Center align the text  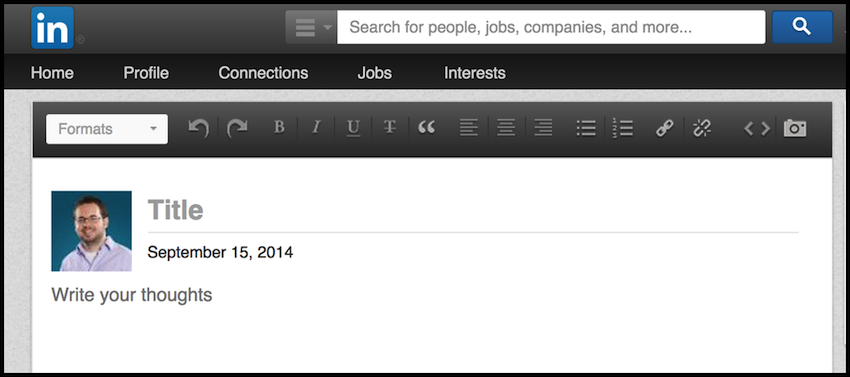[506, 129]
